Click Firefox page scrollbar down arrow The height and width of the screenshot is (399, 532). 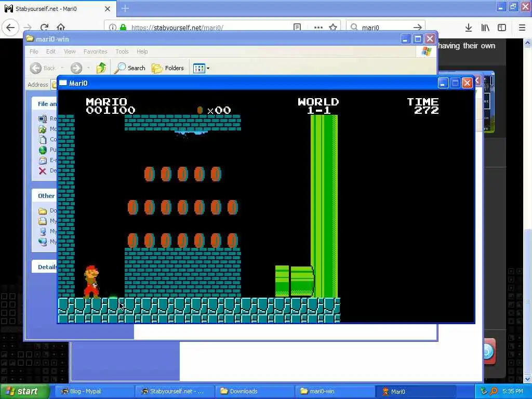click(x=527, y=379)
